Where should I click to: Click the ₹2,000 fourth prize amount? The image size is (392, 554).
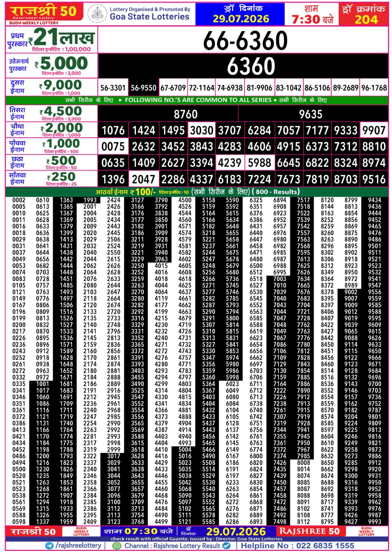pyautogui.click(x=61, y=128)
